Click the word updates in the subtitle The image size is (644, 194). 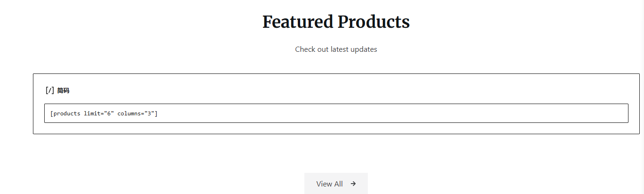tap(364, 49)
